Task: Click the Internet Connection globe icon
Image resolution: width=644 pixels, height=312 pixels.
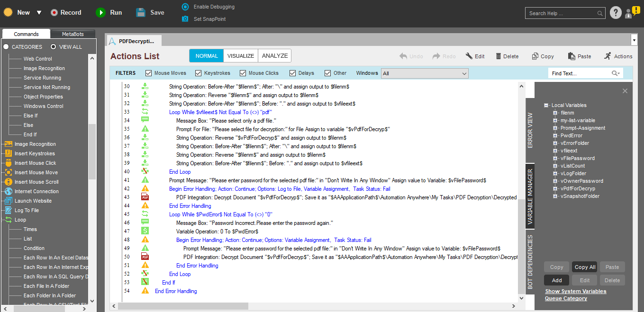Action: click(8, 191)
